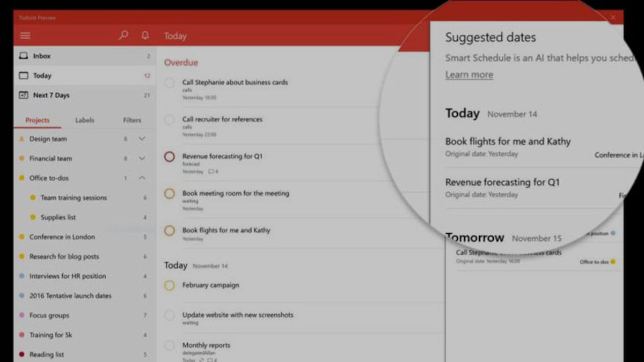The height and width of the screenshot is (362, 644).
Task: Complete Call Stephanie about business cards task
Action: (x=170, y=83)
